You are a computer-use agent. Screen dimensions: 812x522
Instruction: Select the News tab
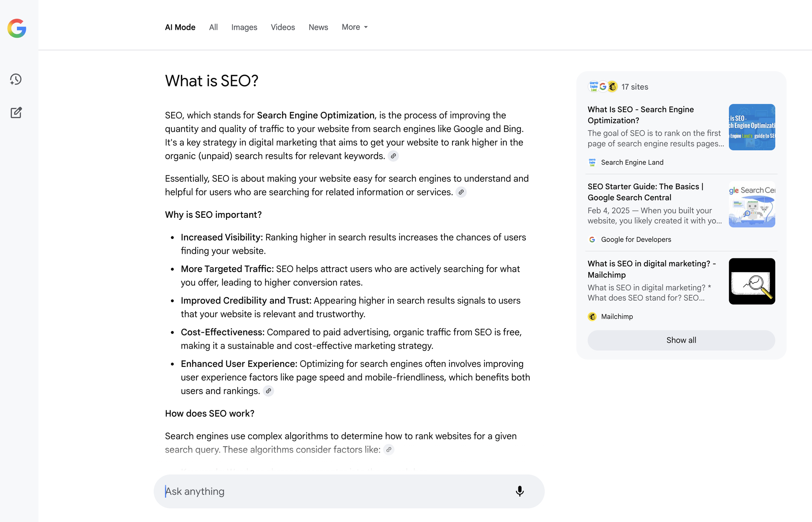pos(318,27)
